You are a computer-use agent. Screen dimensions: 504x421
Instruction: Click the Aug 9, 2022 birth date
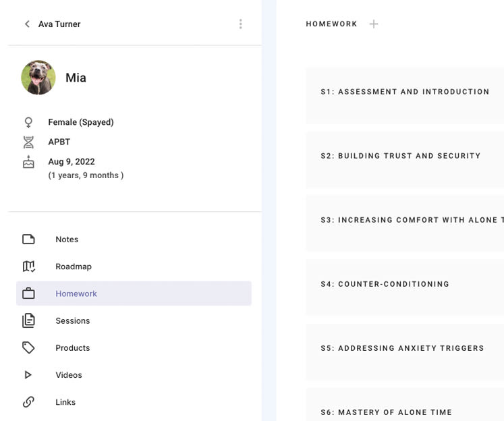[x=72, y=162]
